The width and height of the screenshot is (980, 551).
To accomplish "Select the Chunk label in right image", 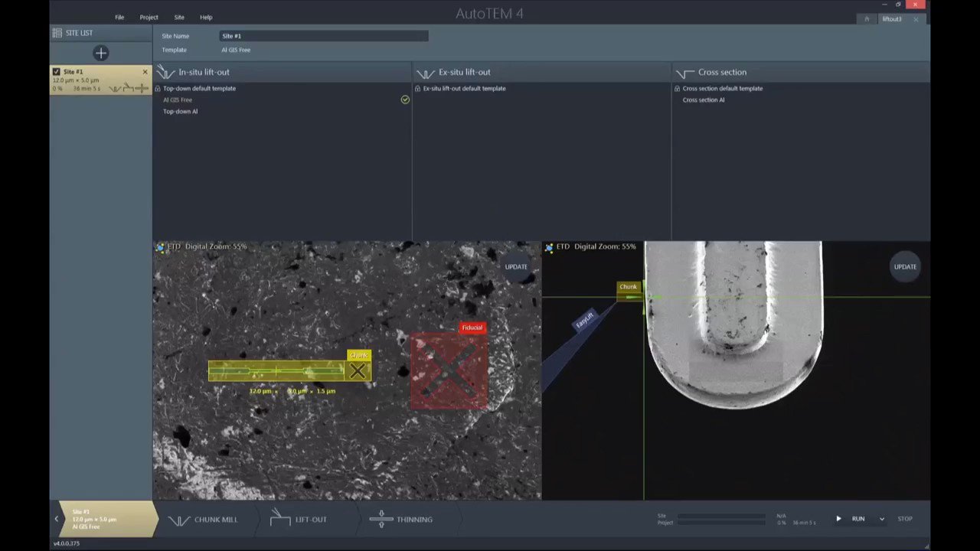I will point(629,287).
